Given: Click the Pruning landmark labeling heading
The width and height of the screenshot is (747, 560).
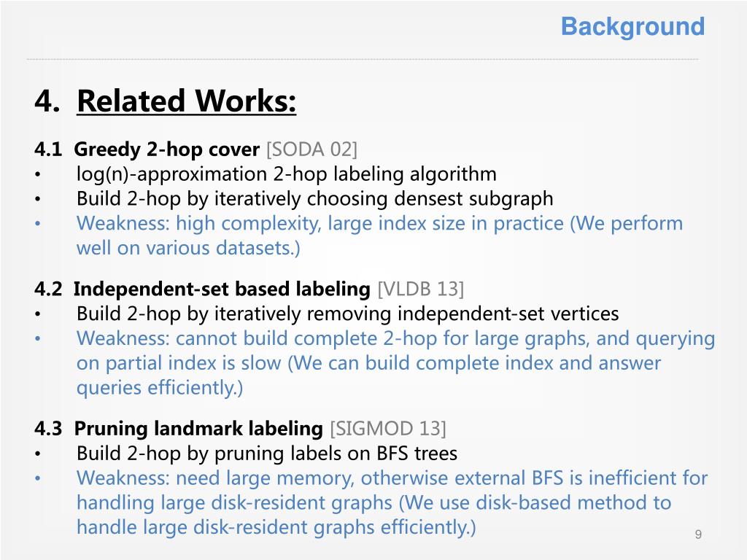Looking at the screenshot, I should (x=198, y=429).
